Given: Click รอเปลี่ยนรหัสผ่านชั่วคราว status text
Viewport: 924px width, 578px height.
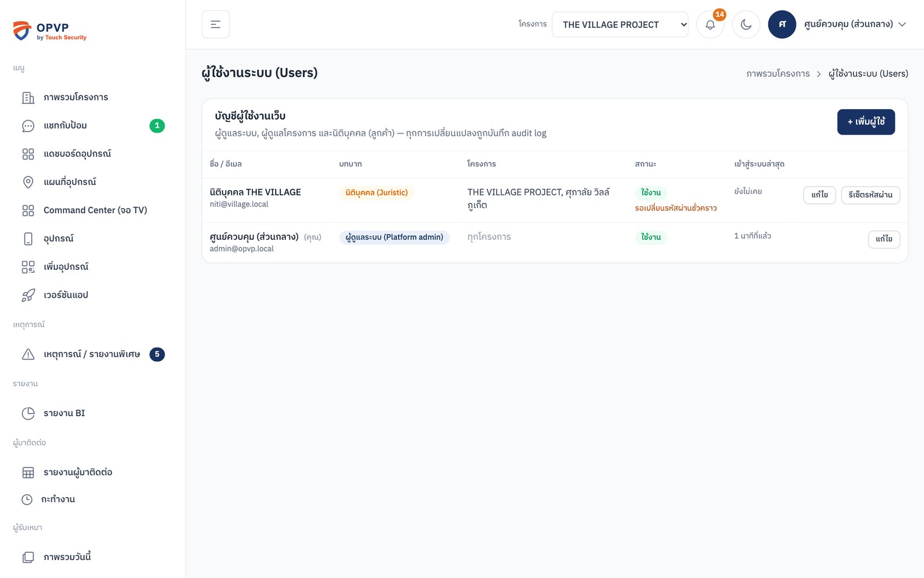Looking at the screenshot, I should (676, 208).
